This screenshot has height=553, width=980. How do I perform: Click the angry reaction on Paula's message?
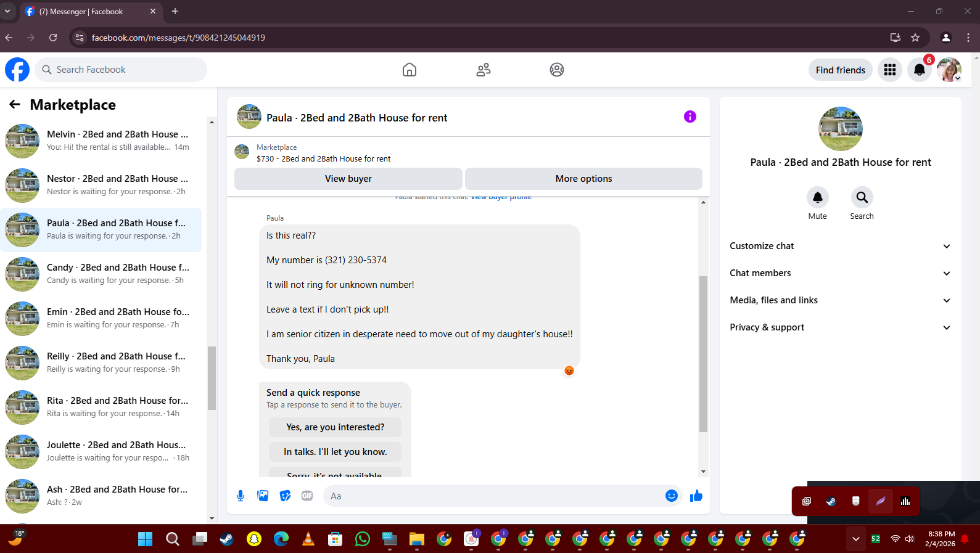pyautogui.click(x=569, y=371)
